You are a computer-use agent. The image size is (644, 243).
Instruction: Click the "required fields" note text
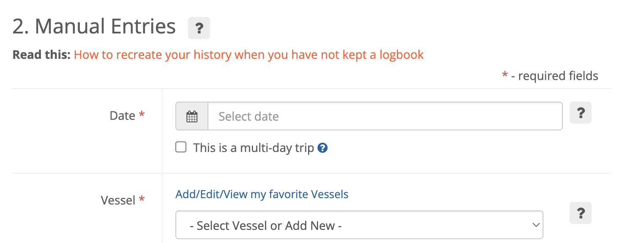[558, 76]
